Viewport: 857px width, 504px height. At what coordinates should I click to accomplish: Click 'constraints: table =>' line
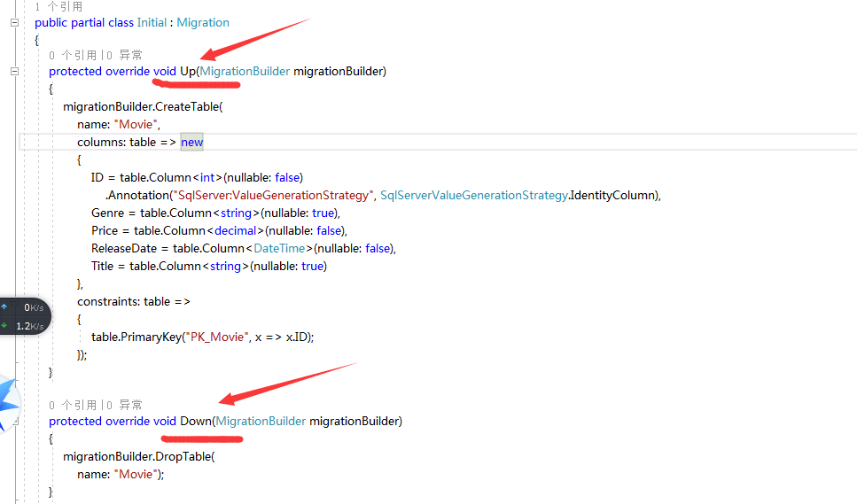click(134, 301)
